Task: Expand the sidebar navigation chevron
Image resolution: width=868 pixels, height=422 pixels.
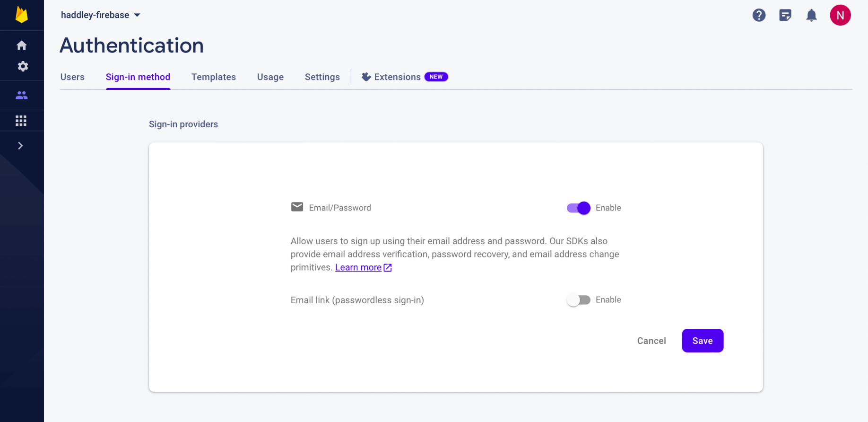Action: click(x=20, y=146)
